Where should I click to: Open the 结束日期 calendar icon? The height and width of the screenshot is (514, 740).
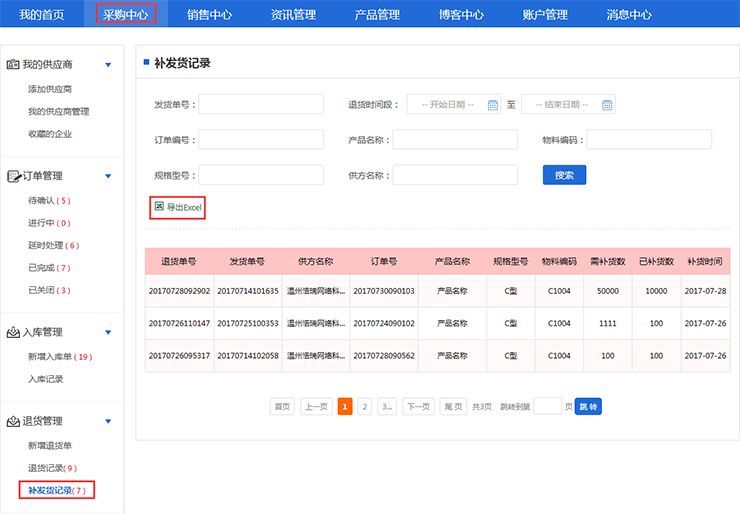607,105
